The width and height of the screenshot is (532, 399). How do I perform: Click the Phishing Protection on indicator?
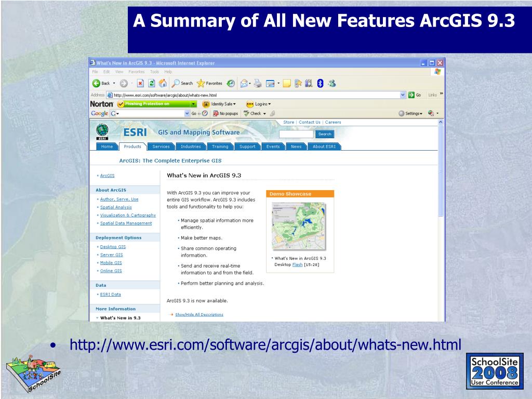153,104
